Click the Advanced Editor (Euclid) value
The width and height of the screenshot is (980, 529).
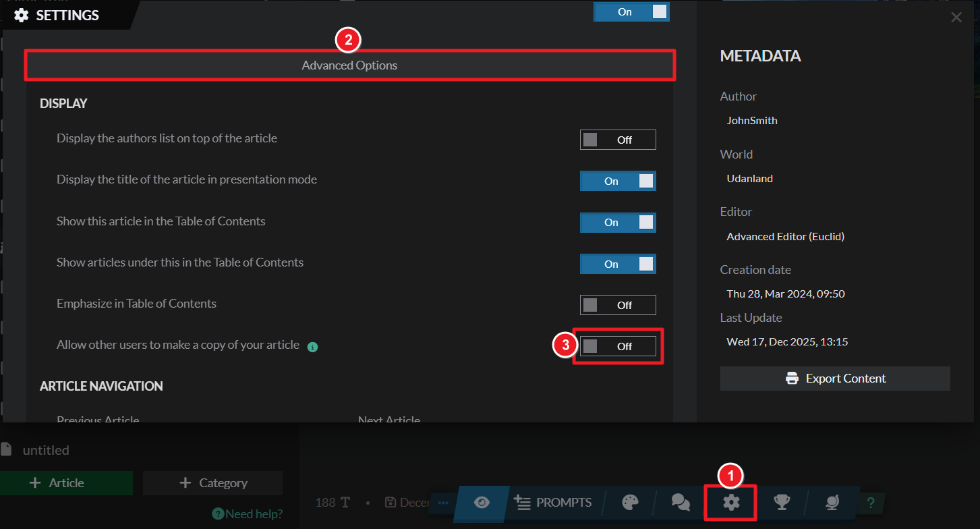[786, 237]
